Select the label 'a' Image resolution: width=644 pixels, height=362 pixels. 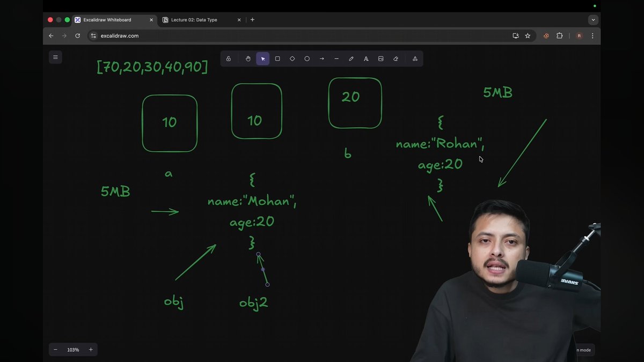click(x=169, y=174)
